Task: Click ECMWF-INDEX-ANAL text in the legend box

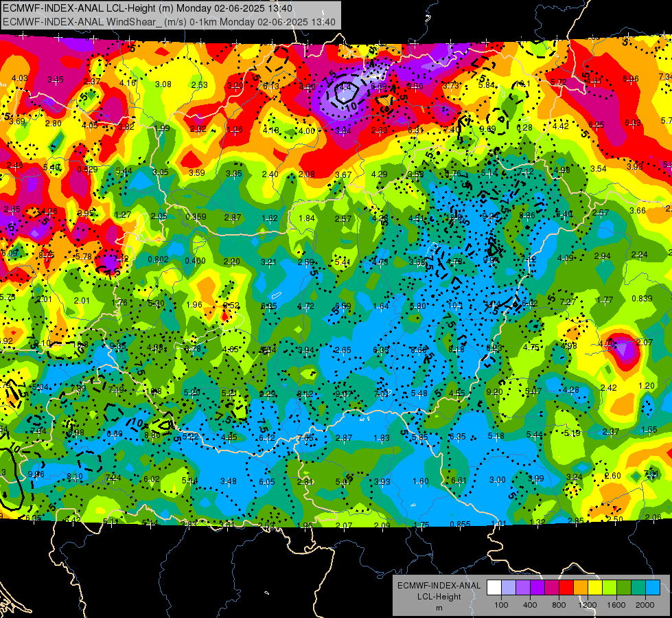Action: click(439, 586)
